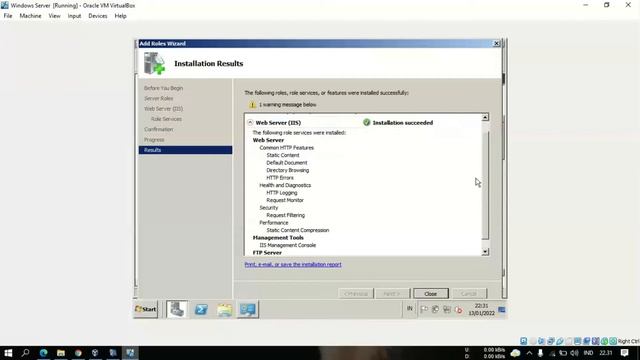Image resolution: width=640 pixels, height=360 pixels.
Task: Click the Close button in wizard
Action: [431, 293]
